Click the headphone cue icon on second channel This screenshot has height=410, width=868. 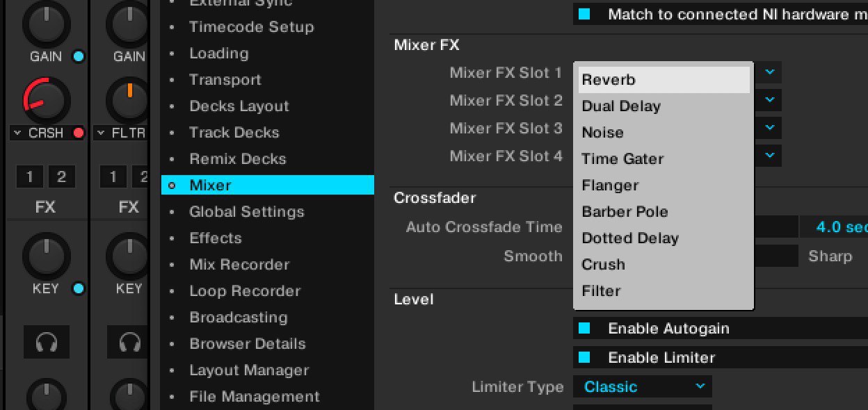[x=129, y=342]
